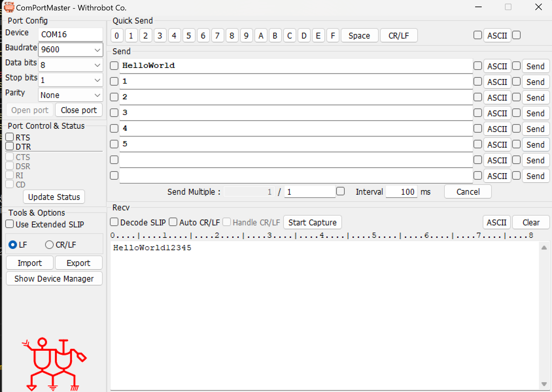Screen dimensions: 552x392
Task: Minimize the ComPortMaster window
Action: [478, 7]
